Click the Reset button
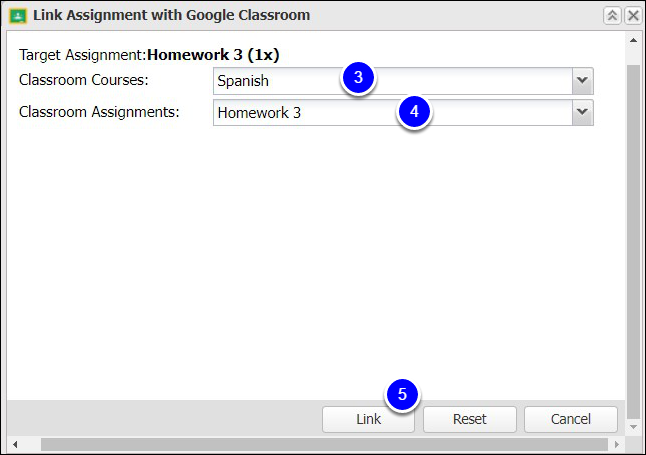This screenshot has width=646, height=455. pyautogui.click(x=469, y=419)
